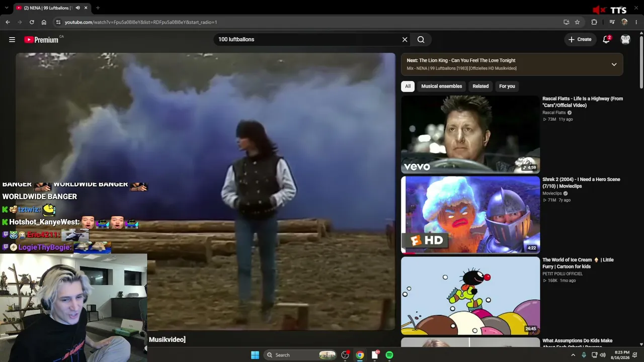Bookmark this page with the star

point(577,22)
